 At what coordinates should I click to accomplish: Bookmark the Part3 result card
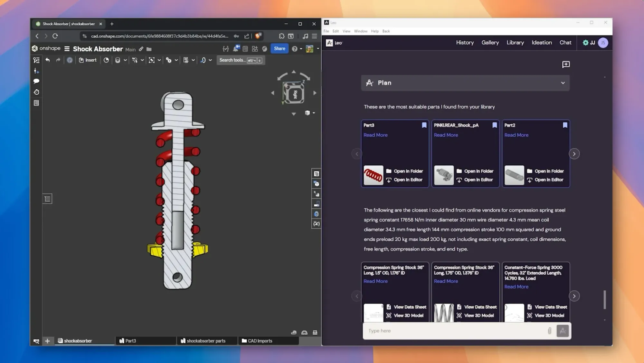tap(424, 125)
